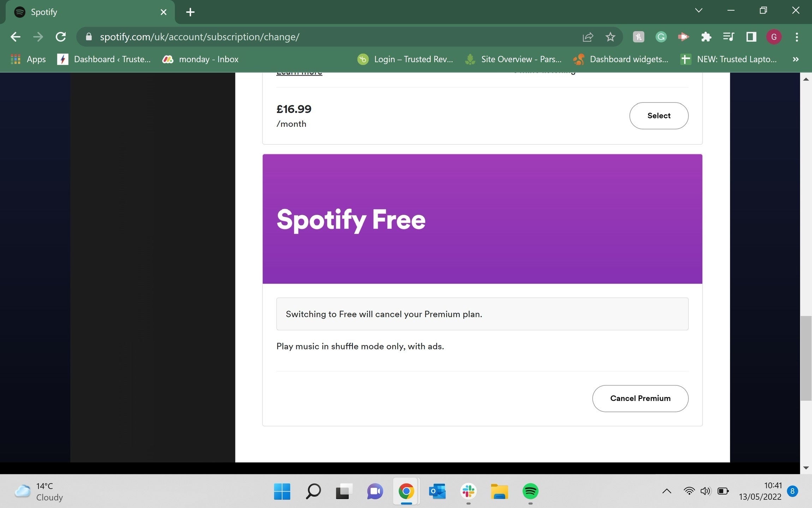Toggle the browser side panel icon
Viewport: 812px width, 508px height.
click(x=751, y=37)
